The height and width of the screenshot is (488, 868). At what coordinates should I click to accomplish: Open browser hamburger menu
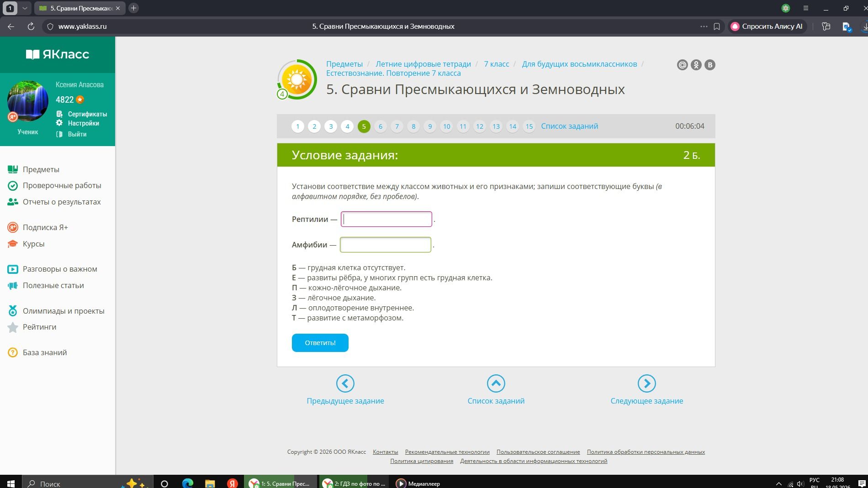tap(806, 8)
